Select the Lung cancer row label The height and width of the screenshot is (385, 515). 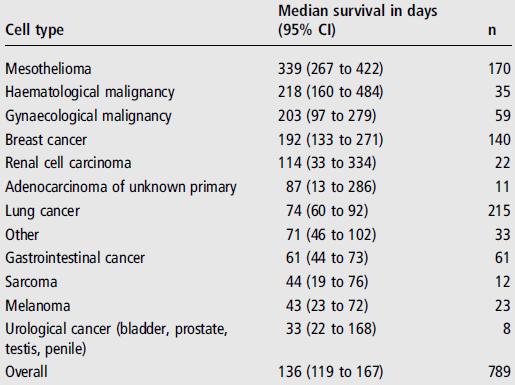[42, 211]
